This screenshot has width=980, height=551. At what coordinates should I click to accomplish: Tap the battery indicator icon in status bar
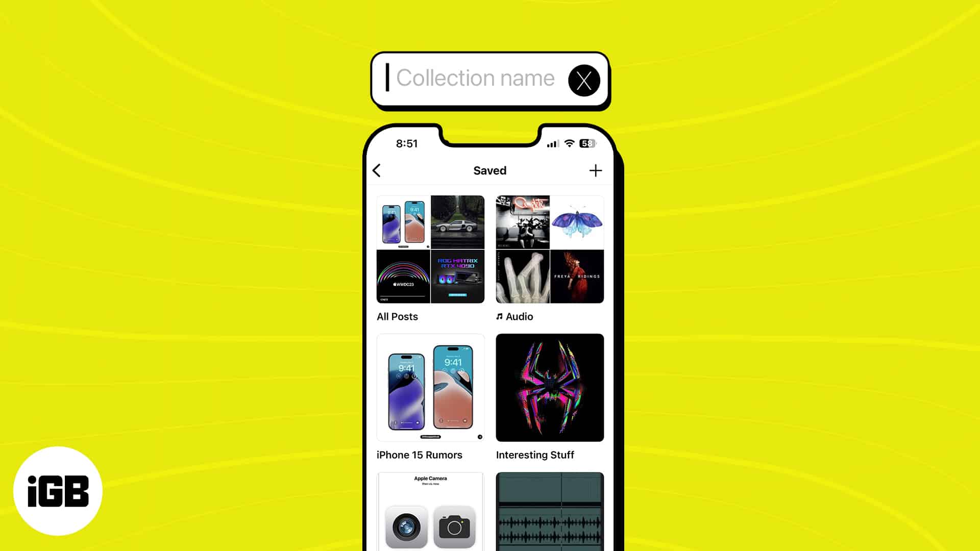[x=586, y=143]
